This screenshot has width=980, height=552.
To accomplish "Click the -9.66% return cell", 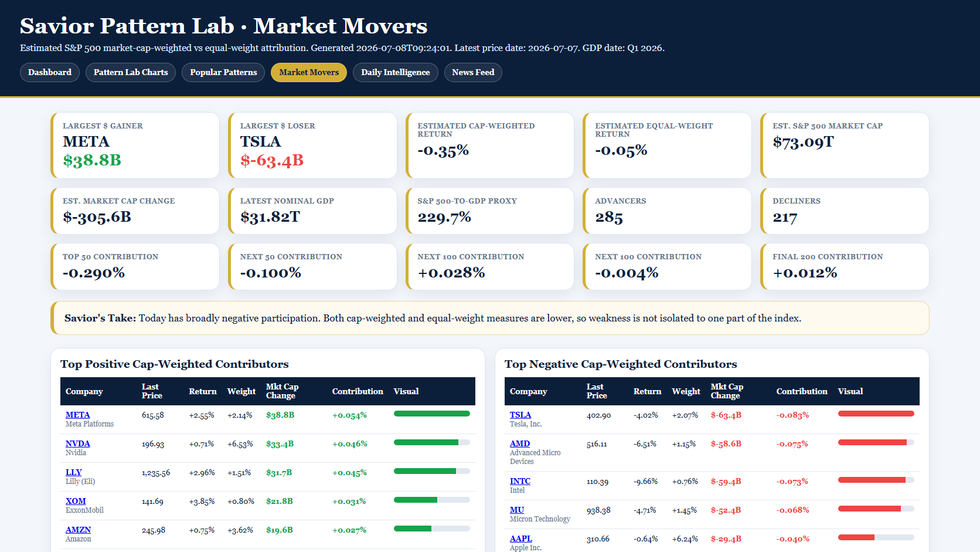I will (646, 482).
